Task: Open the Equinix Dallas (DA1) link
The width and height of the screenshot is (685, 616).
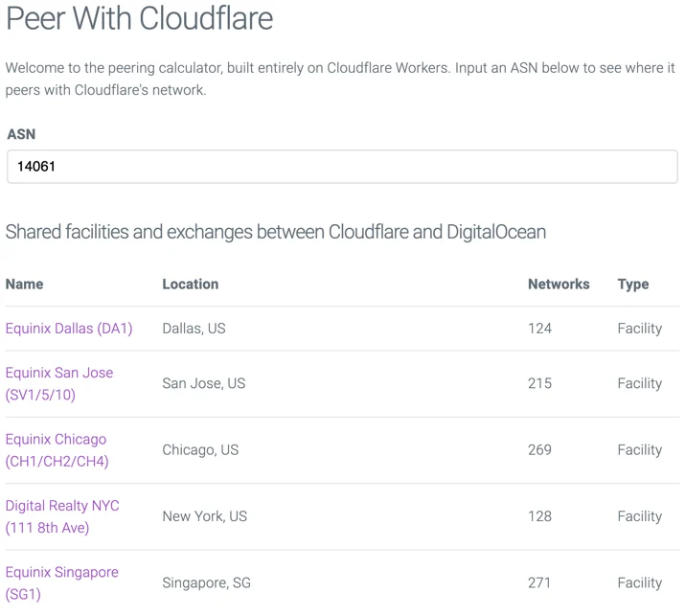Action: [x=69, y=328]
